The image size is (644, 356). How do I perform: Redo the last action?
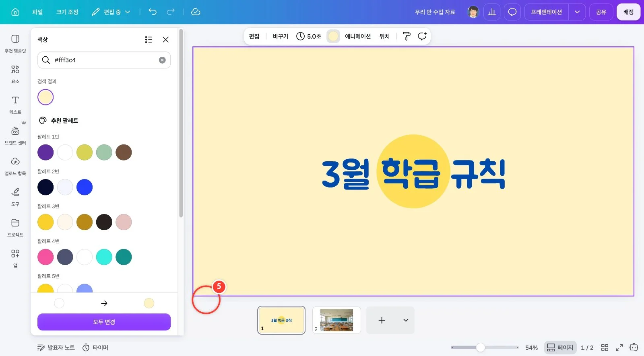click(171, 12)
